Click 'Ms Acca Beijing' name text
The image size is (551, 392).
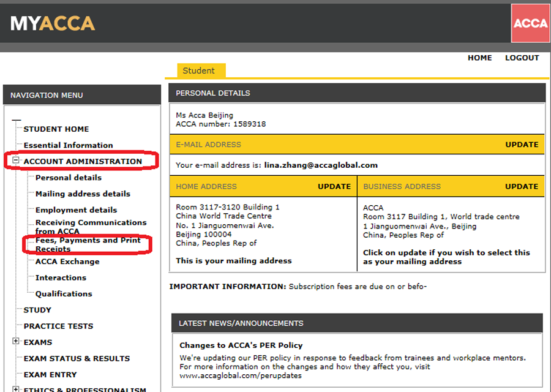click(204, 115)
